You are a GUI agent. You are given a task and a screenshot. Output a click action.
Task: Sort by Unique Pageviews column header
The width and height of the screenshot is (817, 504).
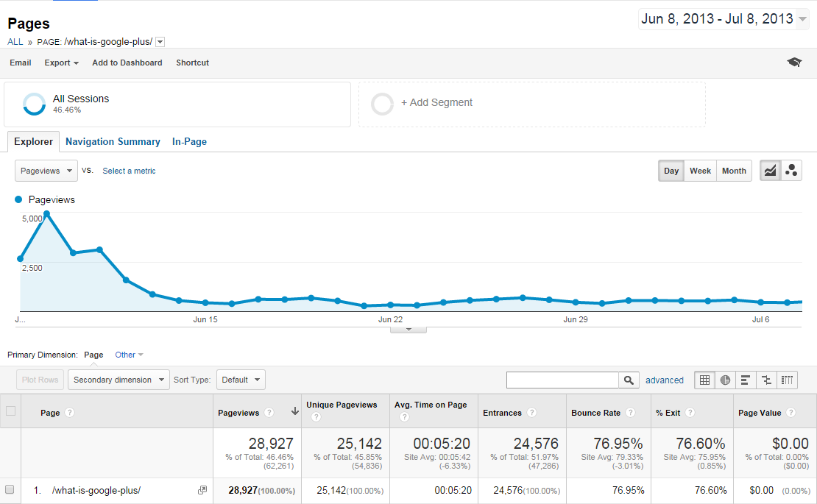(342, 405)
